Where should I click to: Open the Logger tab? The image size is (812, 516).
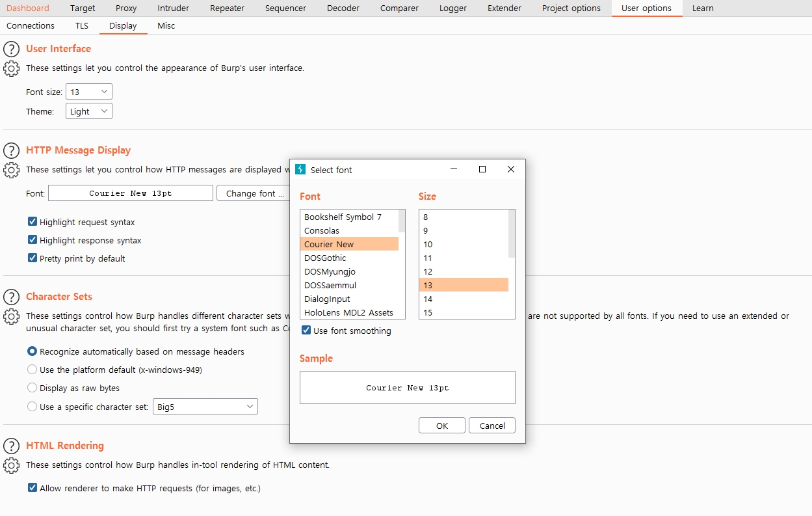click(x=453, y=8)
